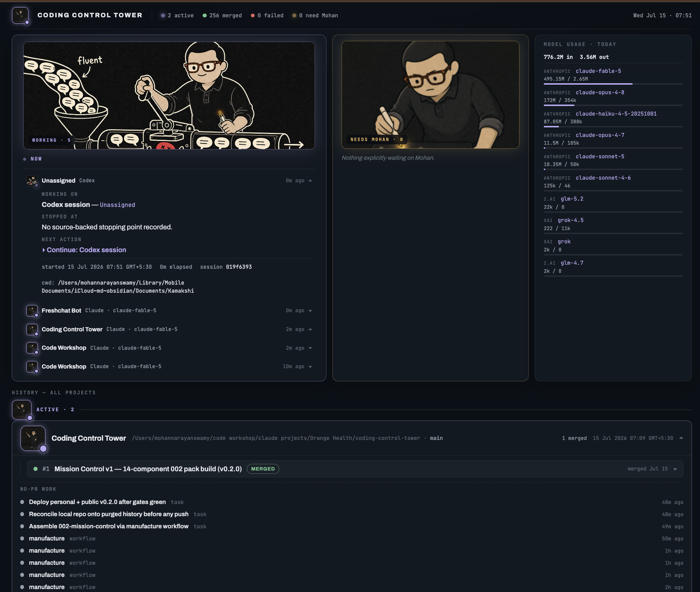The height and width of the screenshot is (592, 700).
Task: Select the Reconcile local repo task row
Action: pyautogui.click(x=352, y=514)
